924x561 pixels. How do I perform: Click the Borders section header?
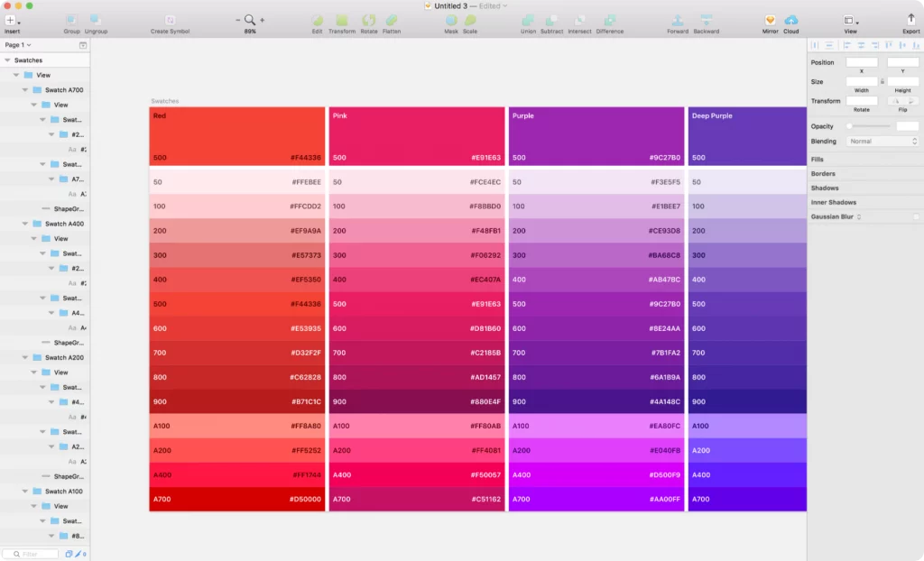[x=823, y=174]
